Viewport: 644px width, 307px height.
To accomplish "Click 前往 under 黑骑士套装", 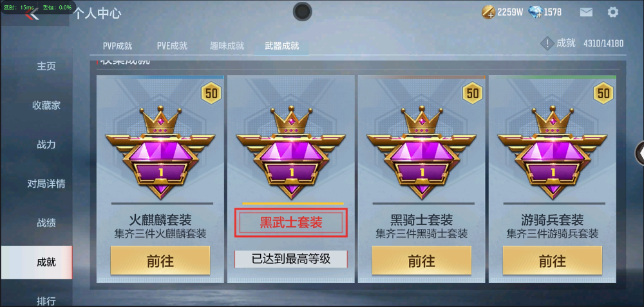I will (x=421, y=261).
